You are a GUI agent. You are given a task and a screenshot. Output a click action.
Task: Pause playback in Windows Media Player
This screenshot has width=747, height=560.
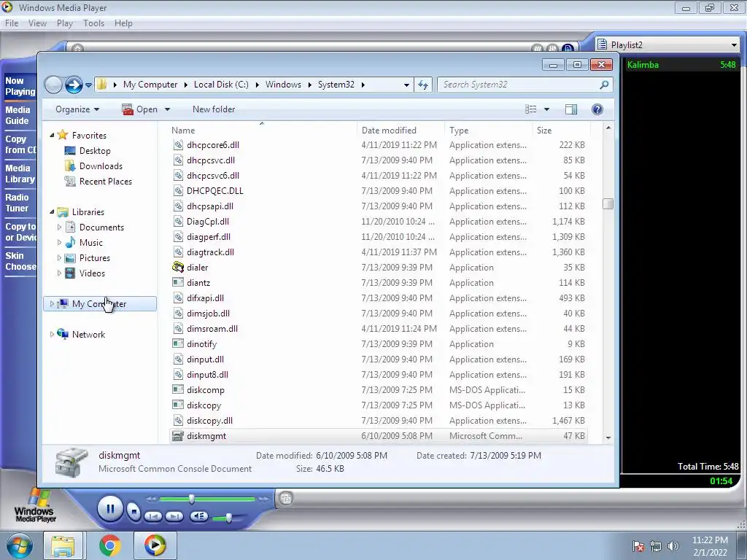coord(110,509)
